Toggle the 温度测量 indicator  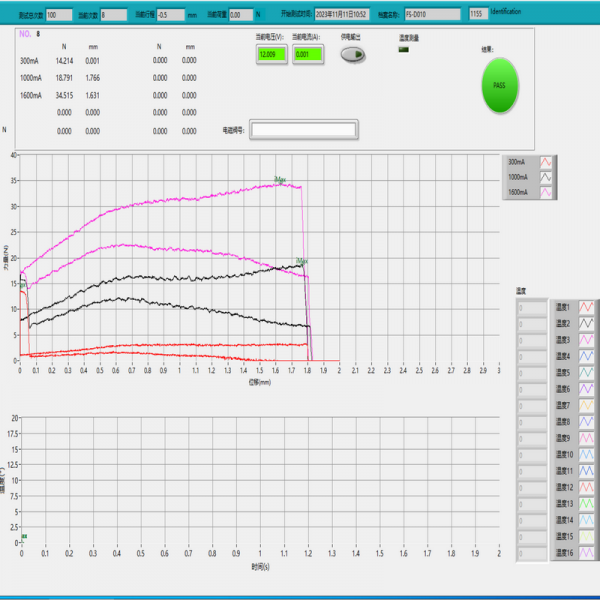coord(403,49)
